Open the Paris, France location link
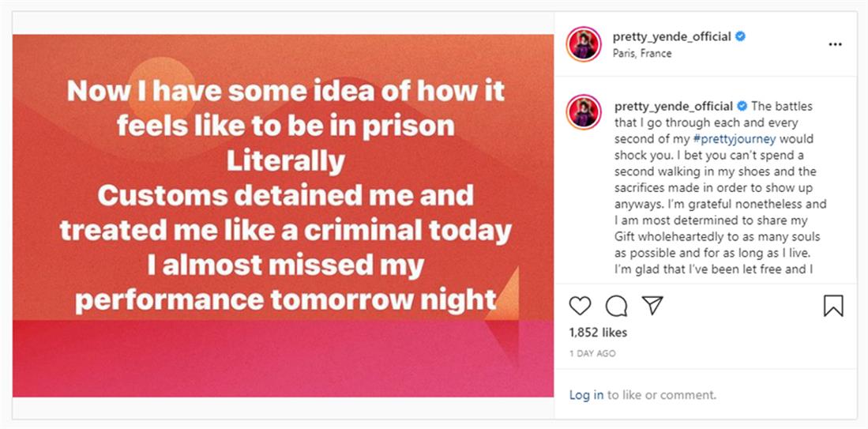 [642, 54]
